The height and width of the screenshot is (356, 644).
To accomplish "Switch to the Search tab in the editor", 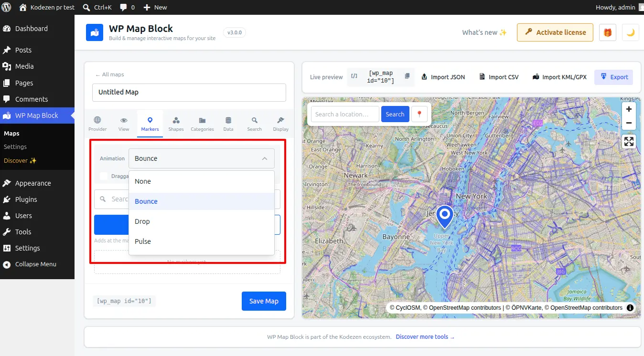I will (255, 124).
